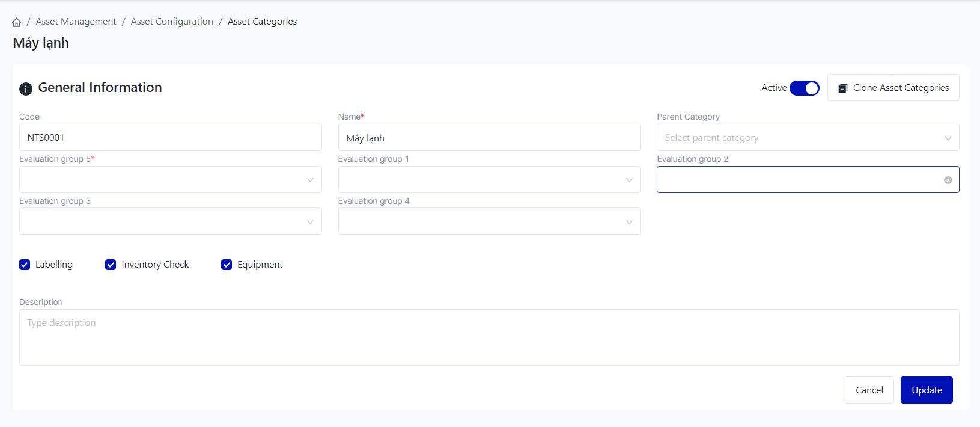Expand the Evaluation group 5 dropdown
Screen dimensions: 980x427
click(x=170, y=180)
